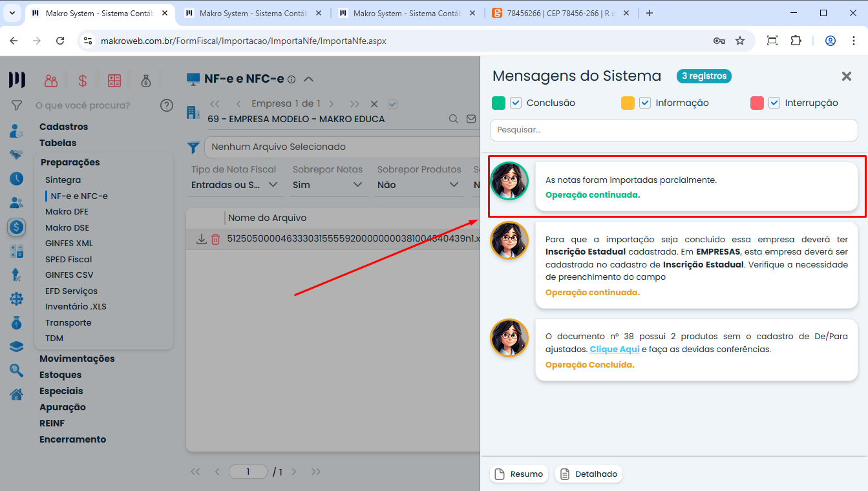Uncheck the Conclusão checkbox
The height and width of the screenshot is (491, 868).
click(516, 103)
